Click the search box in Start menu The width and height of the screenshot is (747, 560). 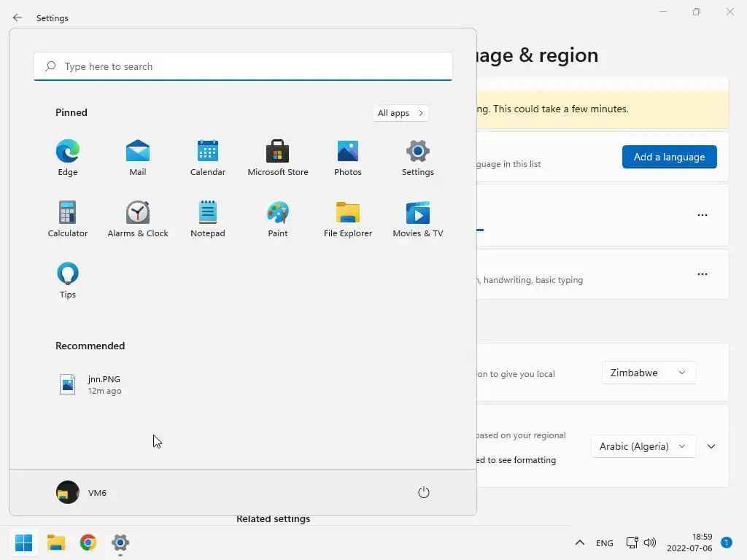243,66
